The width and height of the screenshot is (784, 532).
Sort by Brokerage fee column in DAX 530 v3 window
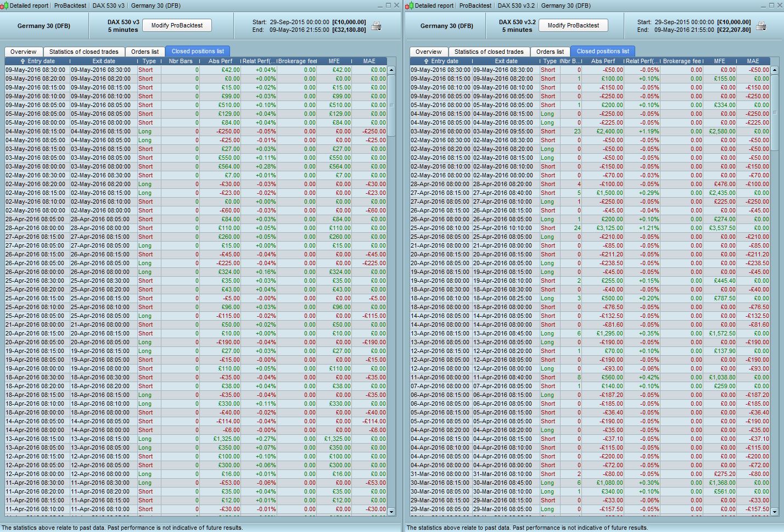click(x=298, y=61)
